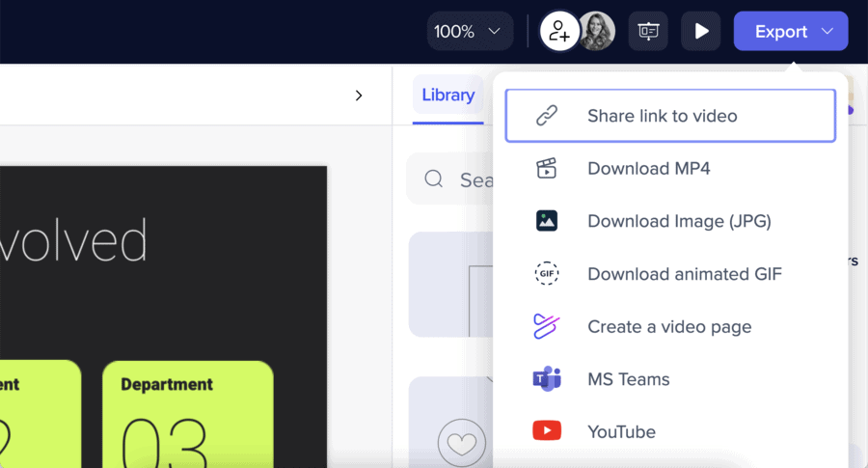Click the JPG image icon
The width and height of the screenshot is (868, 468).
coord(547,220)
